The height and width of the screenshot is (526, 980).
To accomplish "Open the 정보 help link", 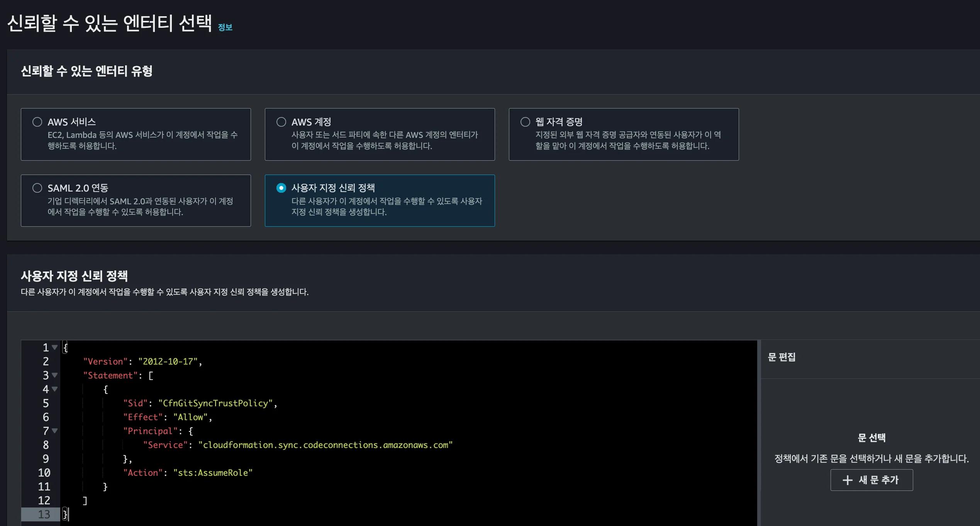I will tap(226, 27).
